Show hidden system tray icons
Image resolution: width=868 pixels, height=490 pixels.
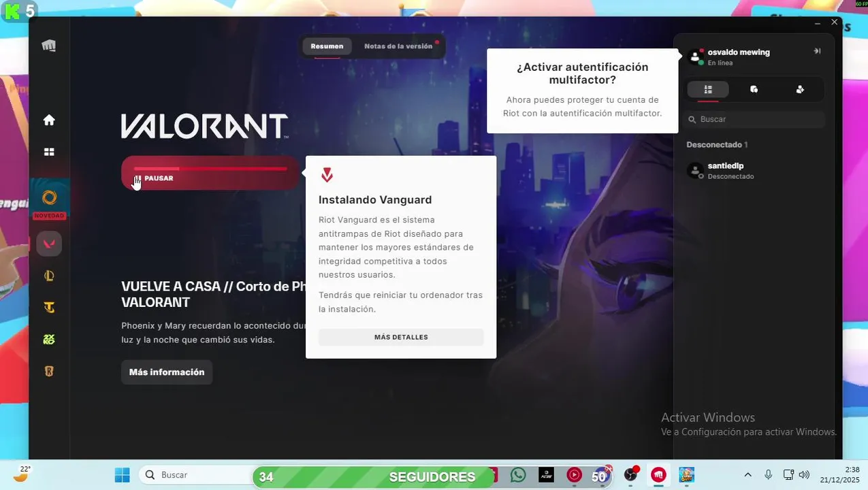tap(748, 475)
